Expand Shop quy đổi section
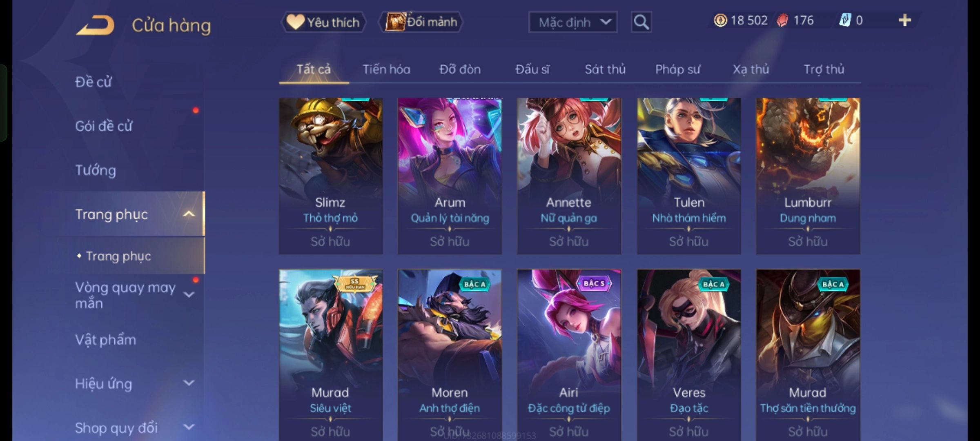The image size is (980, 441). tap(189, 427)
